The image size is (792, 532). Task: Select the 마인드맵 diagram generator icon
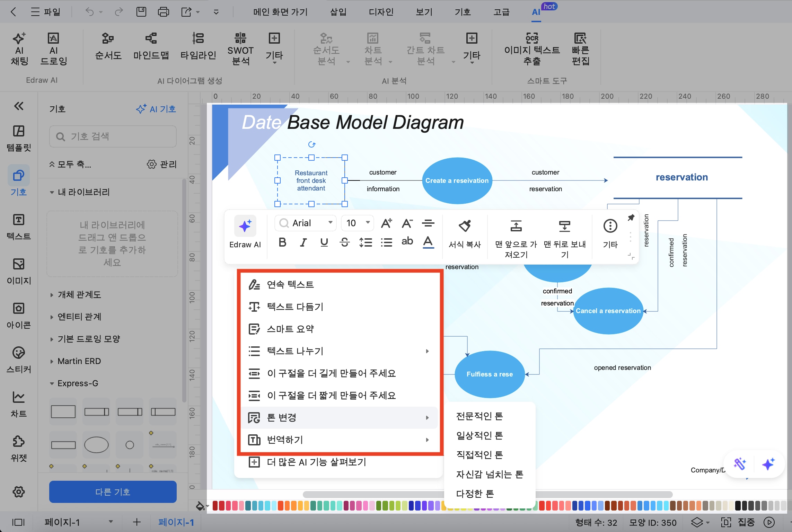click(151, 38)
